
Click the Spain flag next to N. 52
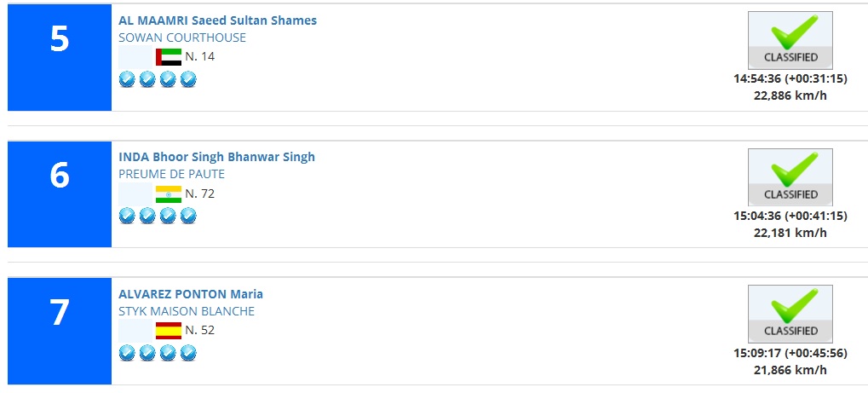coord(169,331)
